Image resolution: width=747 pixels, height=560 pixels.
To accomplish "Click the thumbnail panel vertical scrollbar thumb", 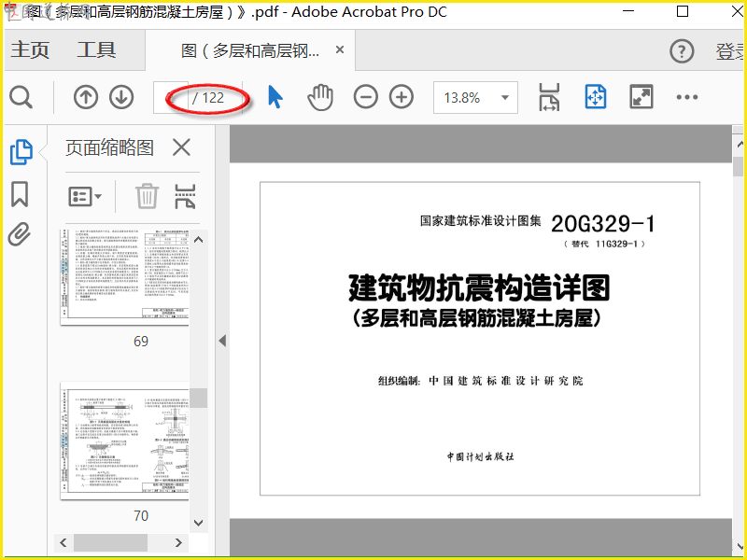I will [199, 399].
